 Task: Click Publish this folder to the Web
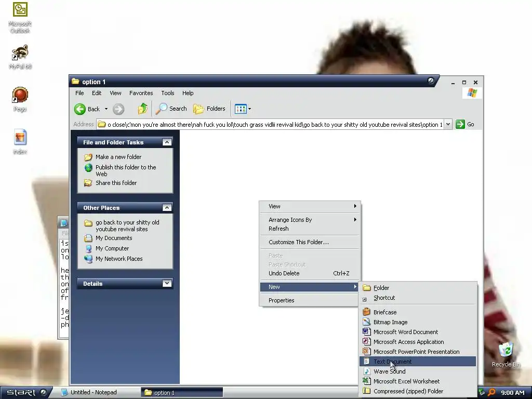(126, 170)
